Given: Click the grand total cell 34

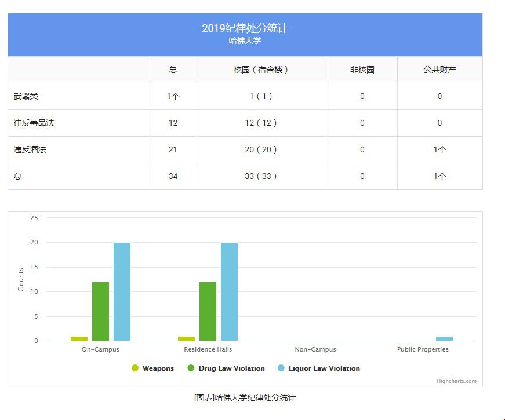Looking at the screenshot, I should coord(173,176).
